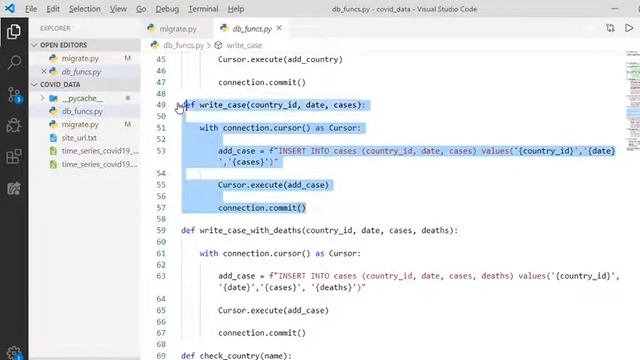Close the db_funcs.py editor tab
Viewport: 640px width, 360px height.
(x=279, y=28)
